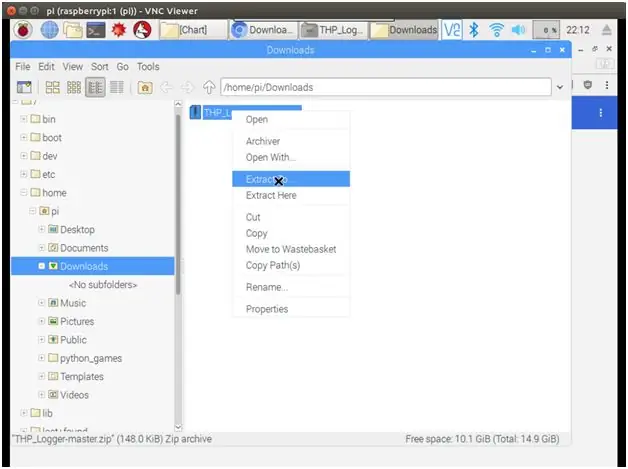Image resolution: width=628 pixels, height=469 pixels.
Task: Open the file manager taskbar icon
Action: tap(73, 30)
